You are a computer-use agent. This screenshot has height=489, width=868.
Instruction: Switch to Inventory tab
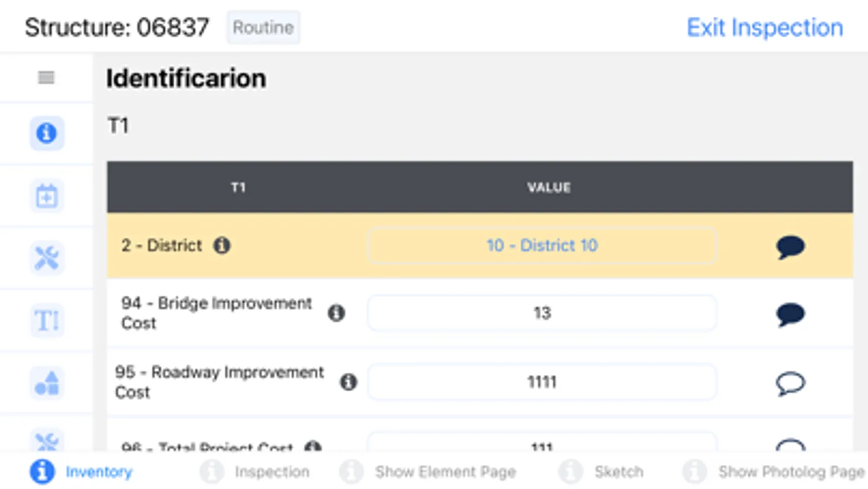(x=81, y=472)
